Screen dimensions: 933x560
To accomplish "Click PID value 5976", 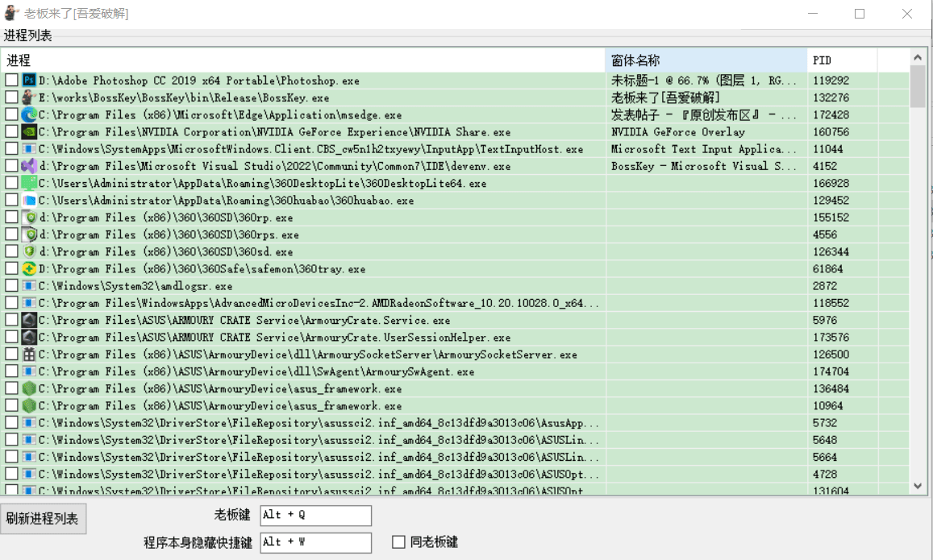I will (825, 321).
